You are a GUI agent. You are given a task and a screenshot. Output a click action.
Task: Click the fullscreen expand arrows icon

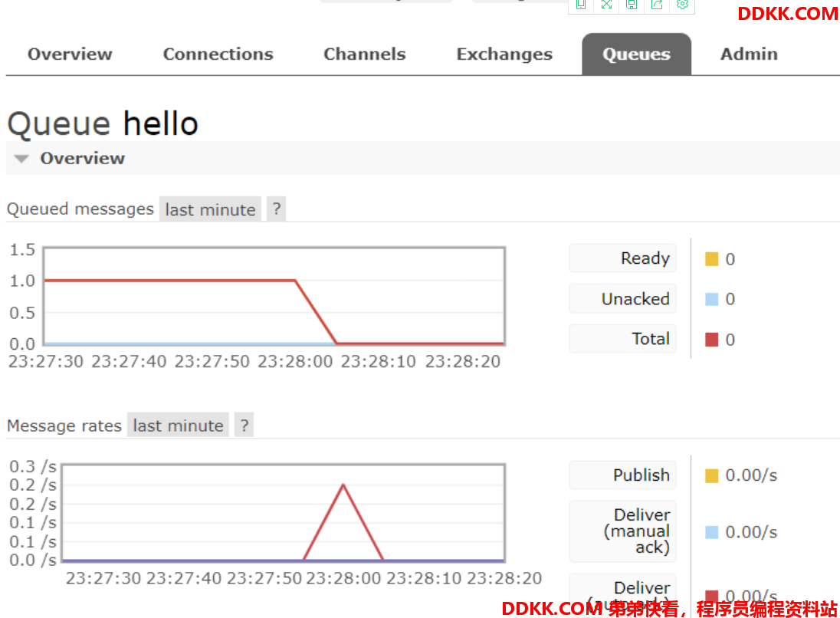(x=606, y=5)
